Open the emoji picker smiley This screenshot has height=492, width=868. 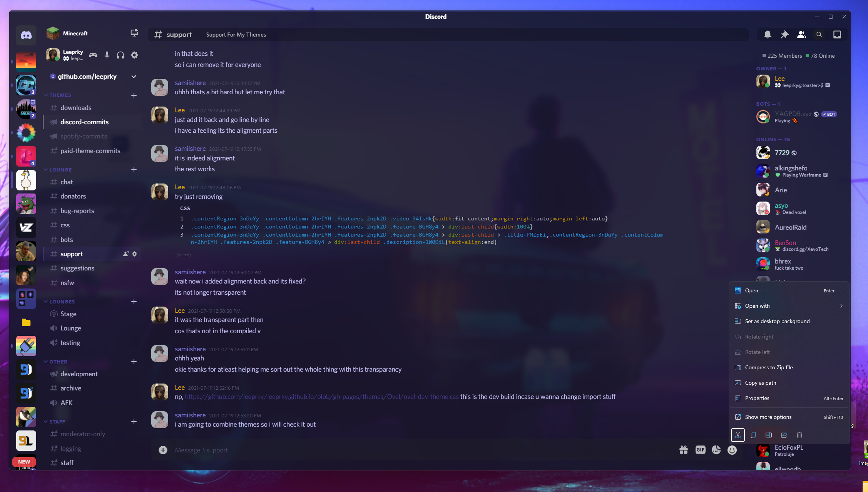coord(732,450)
